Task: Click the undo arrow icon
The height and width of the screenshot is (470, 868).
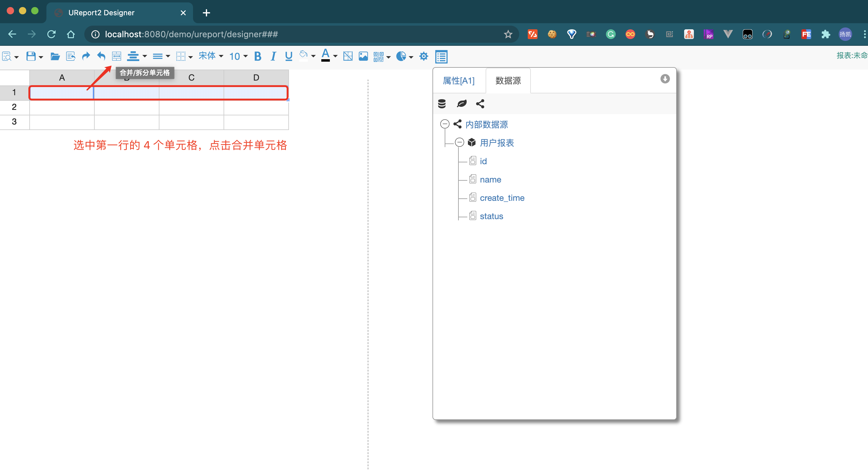Action: pyautogui.click(x=101, y=56)
